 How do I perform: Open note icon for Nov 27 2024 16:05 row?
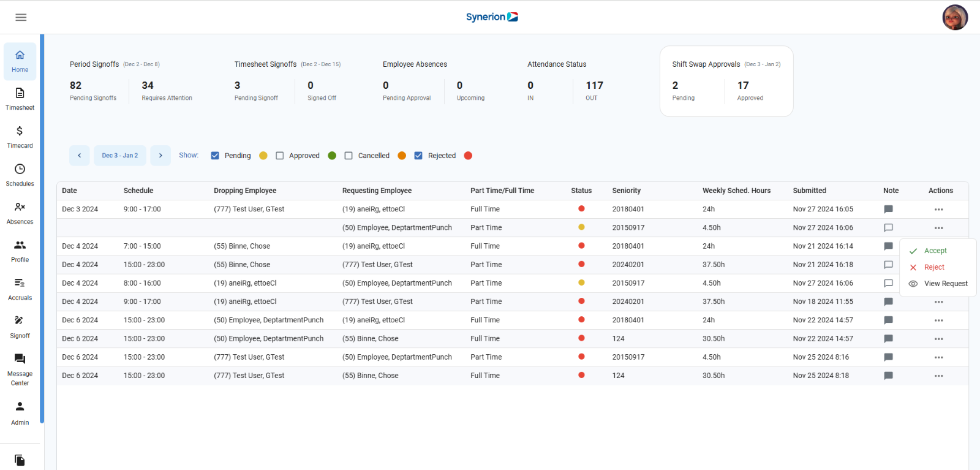[x=888, y=210]
